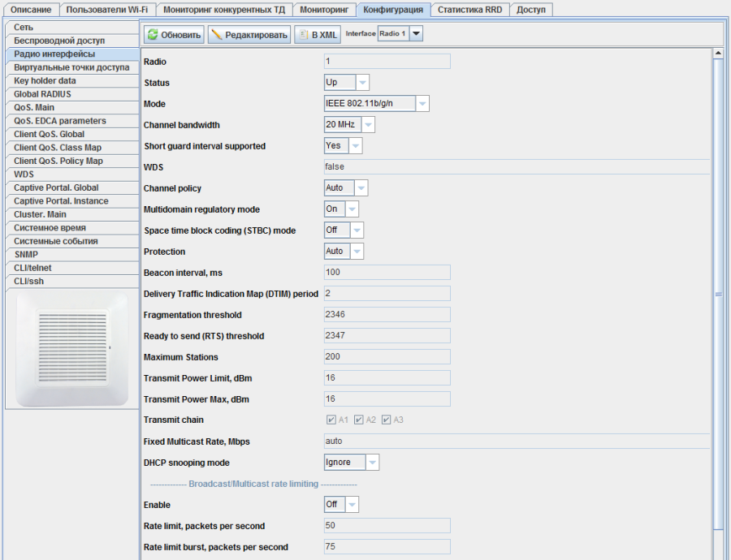Click the Radio number field

pyautogui.click(x=387, y=61)
